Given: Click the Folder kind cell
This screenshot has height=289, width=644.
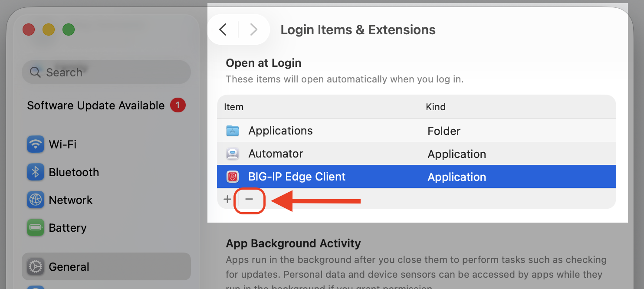Looking at the screenshot, I should (x=444, y=131).
